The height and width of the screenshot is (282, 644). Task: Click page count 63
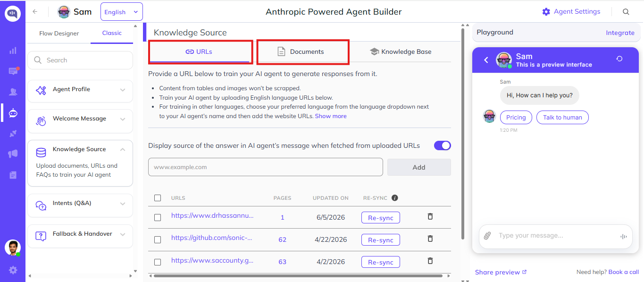point(282,262)
